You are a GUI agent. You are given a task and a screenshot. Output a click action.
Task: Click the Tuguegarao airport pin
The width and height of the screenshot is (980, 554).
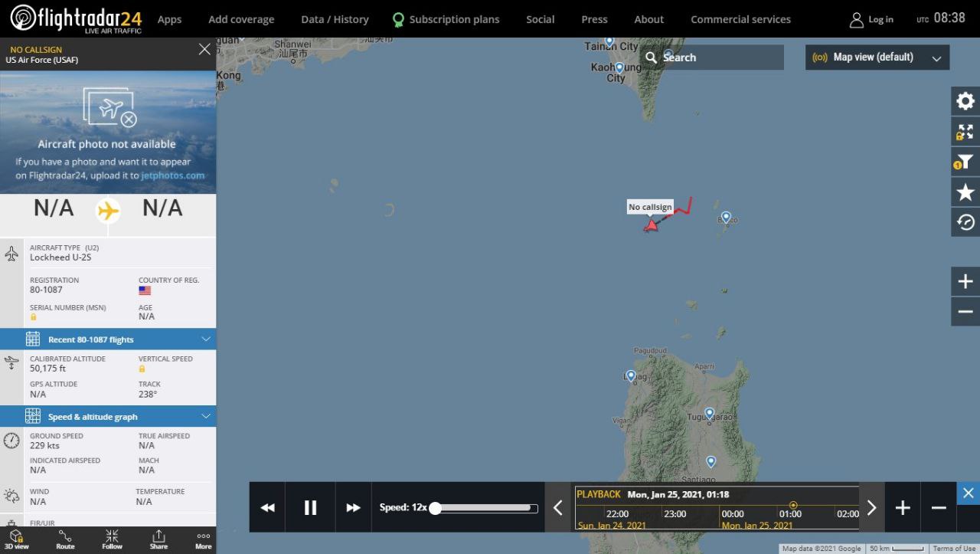[x=710, y=414]
